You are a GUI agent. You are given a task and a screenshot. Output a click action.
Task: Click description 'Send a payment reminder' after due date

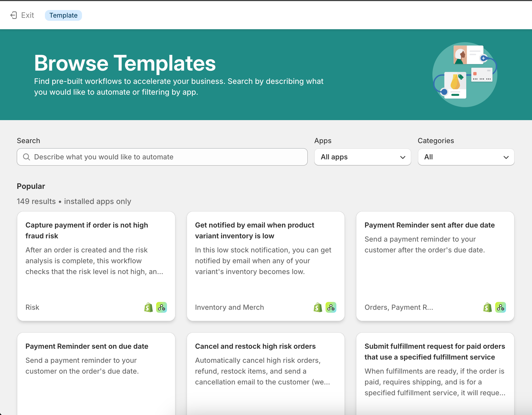point(425,245)
